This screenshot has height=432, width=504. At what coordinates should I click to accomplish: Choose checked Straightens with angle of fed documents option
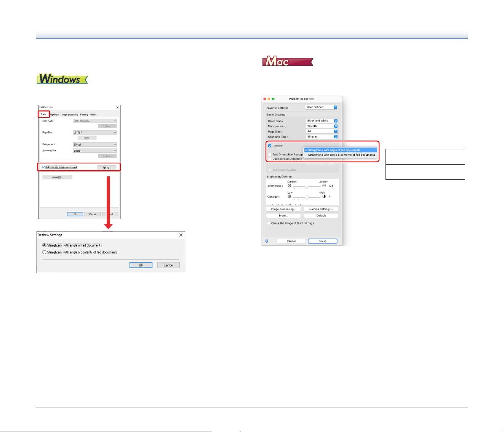click(341, 150)
